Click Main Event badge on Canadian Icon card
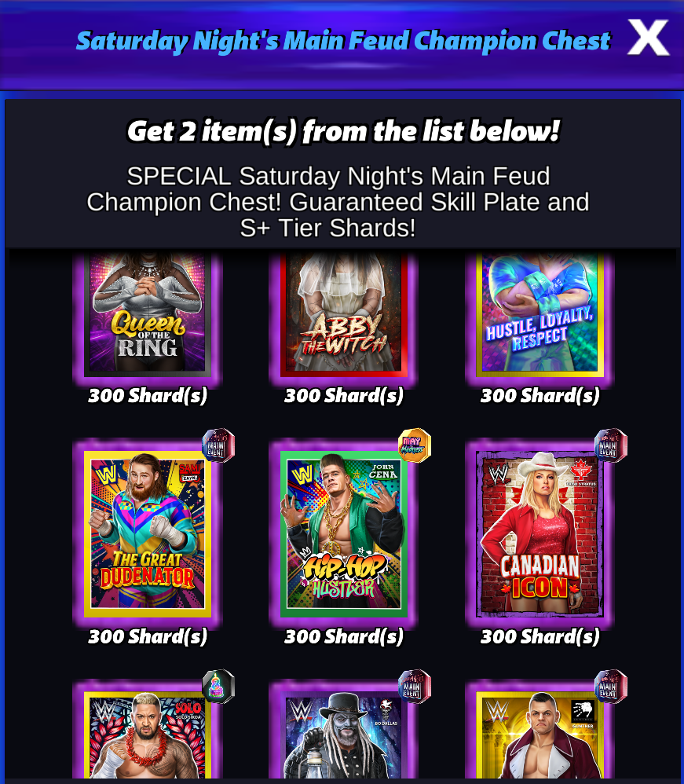This screenshot has width=684, height=784. (x=610, y=445)
